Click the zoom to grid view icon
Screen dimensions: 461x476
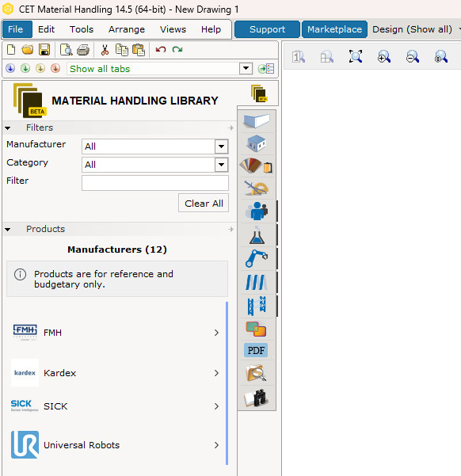327,57
